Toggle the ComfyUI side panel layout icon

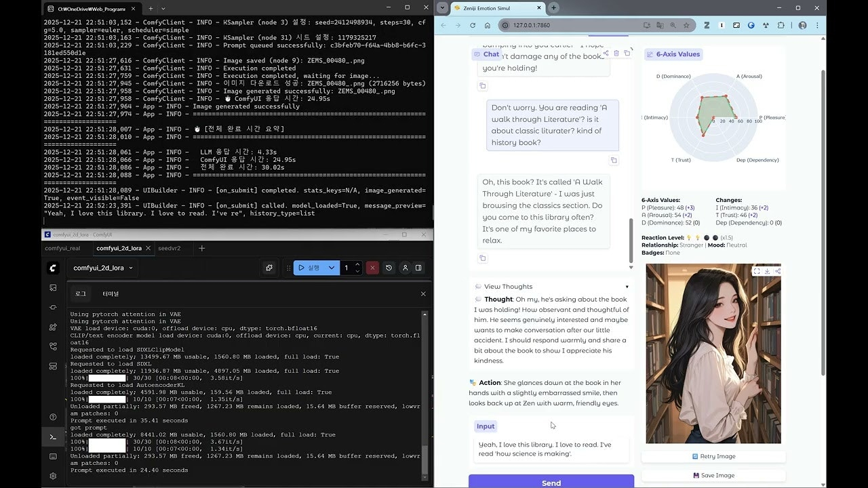pyautogui.click(x=418, y=268)
